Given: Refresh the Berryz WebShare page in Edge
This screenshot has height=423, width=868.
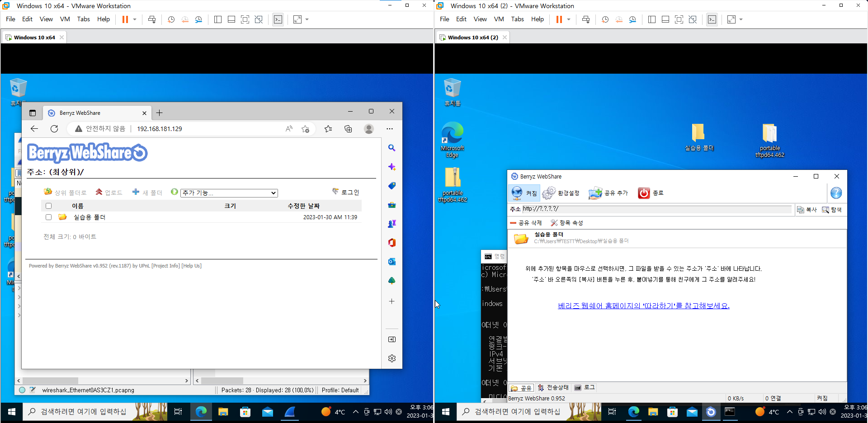Looking at the screenshot, I should [54, 129].
